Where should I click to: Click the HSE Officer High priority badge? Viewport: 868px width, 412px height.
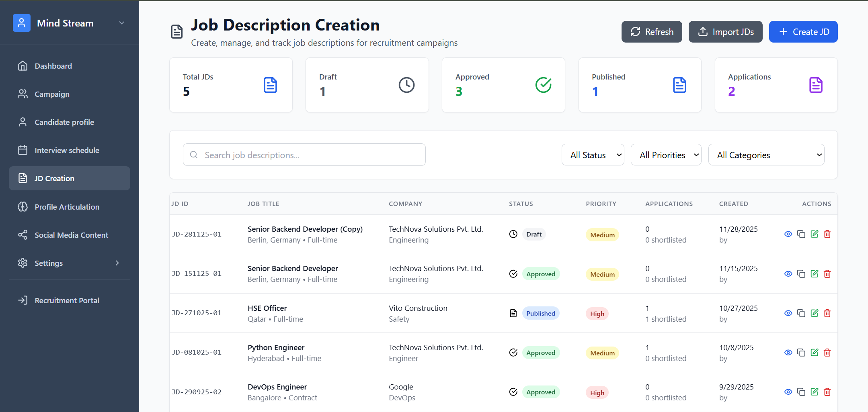[x=597, y=314]
